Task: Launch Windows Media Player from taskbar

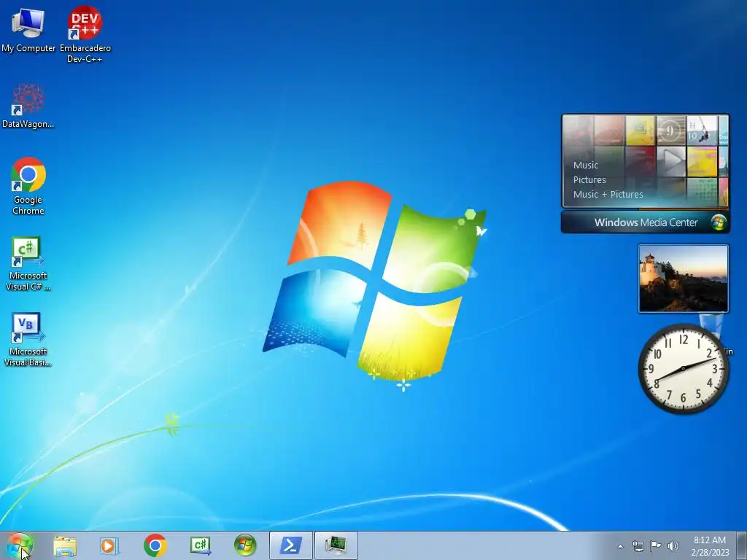Action: point(109,545)
